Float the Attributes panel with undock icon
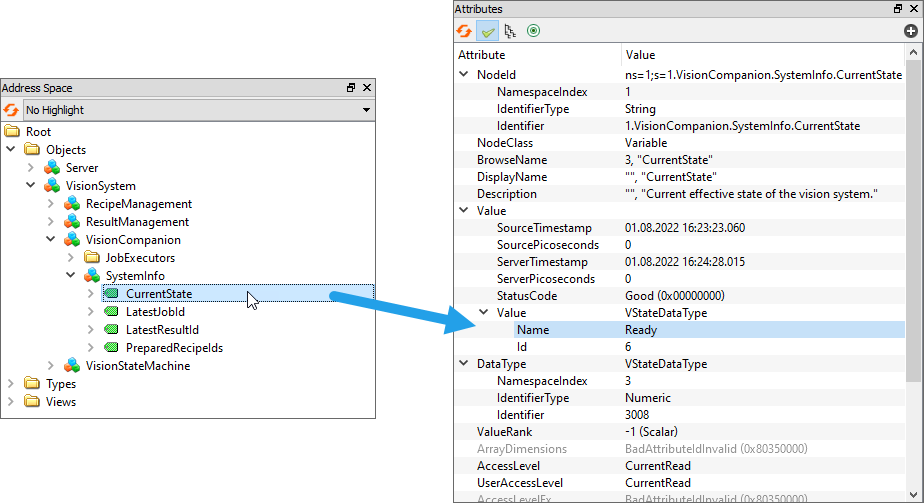Viewport: 924px width, 503px height. tap(897, 8)
